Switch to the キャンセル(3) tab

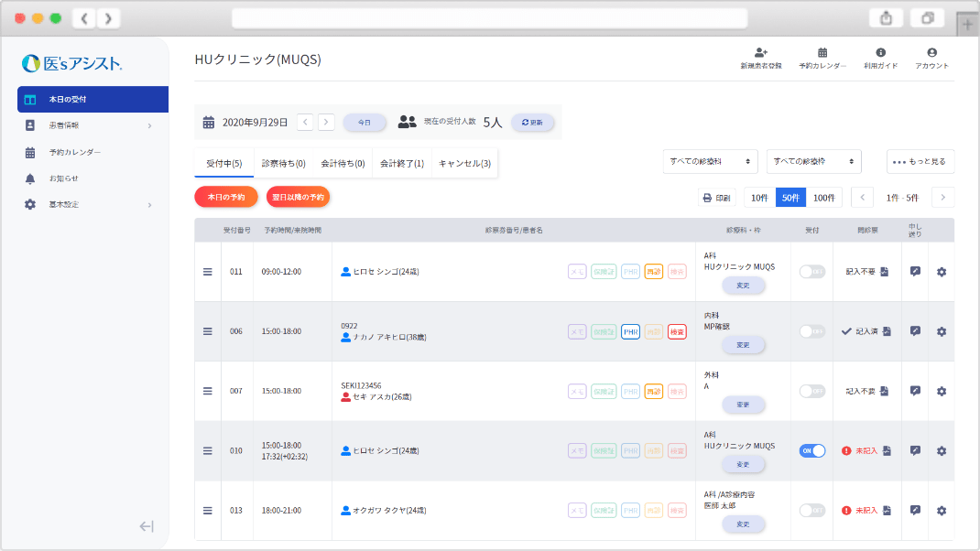pos(464,164)
